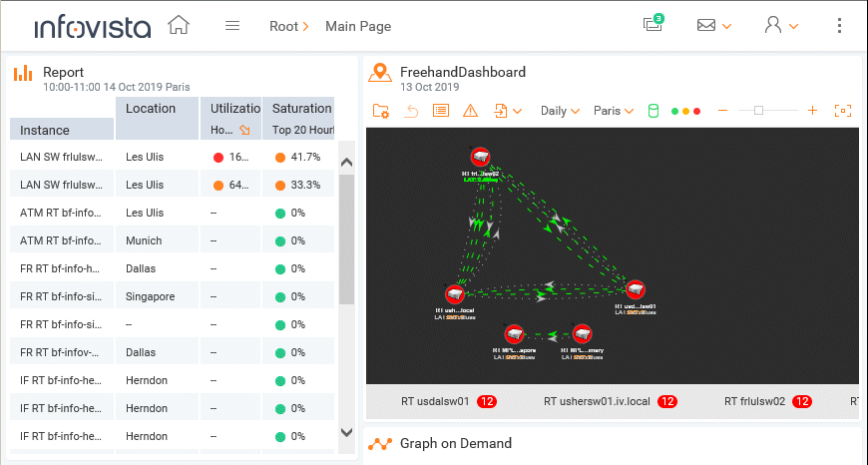Click the 41.7% saturation value
This screenshot has height=465, width=868.
305,157
